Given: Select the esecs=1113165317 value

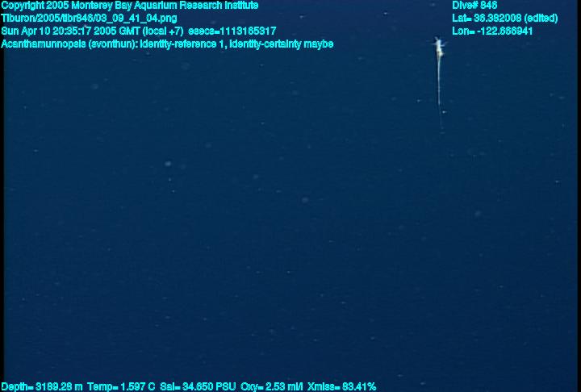Looking at the screenshot, I should tap(232, 31).
